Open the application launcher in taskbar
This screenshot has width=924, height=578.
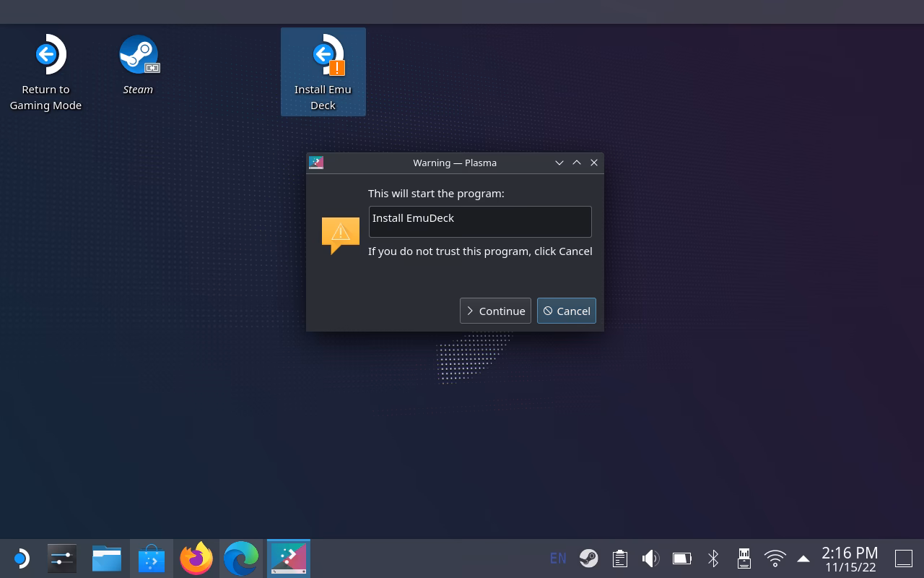coord(21,558)
